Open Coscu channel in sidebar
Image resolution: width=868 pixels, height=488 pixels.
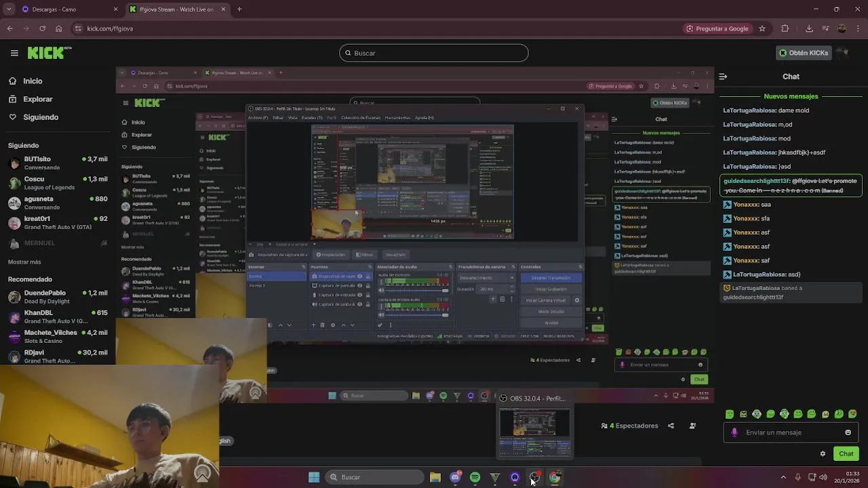point(58,183)
